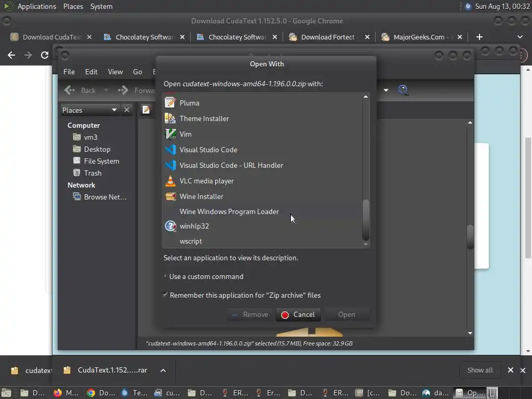
Task: Click the Remove button
Action: (250, 314)
